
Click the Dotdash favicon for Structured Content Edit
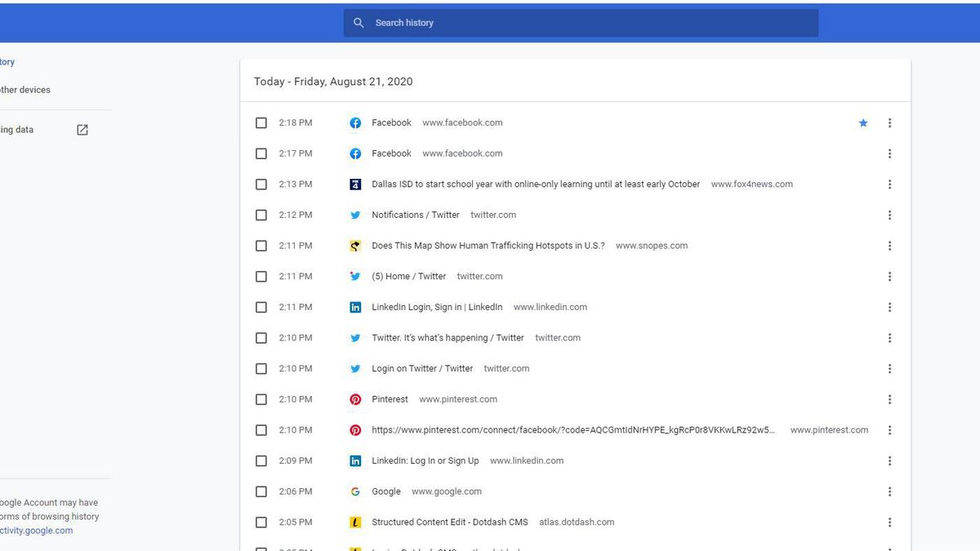point(355,522)
